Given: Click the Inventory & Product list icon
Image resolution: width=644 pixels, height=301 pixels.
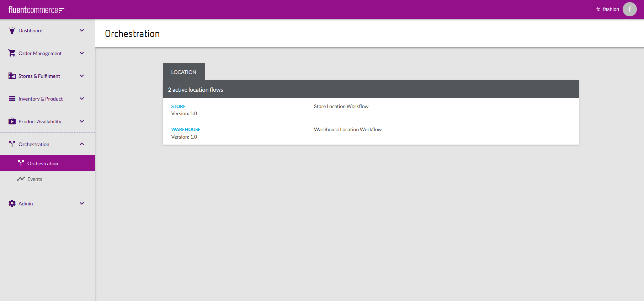Looking at the screenshot, I should coord(12,98).
